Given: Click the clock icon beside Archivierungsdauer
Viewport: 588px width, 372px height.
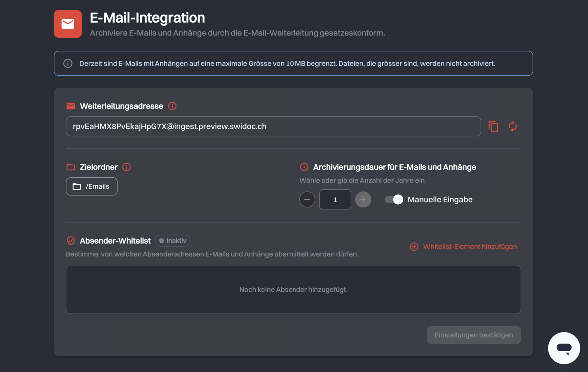Looking at the screenshot, I should (304, 167).
